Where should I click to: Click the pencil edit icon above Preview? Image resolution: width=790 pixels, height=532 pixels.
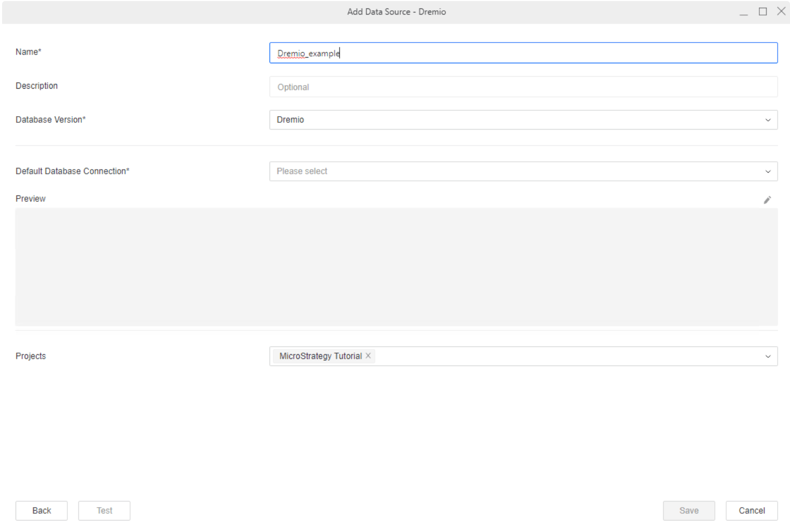click(767, 200)
